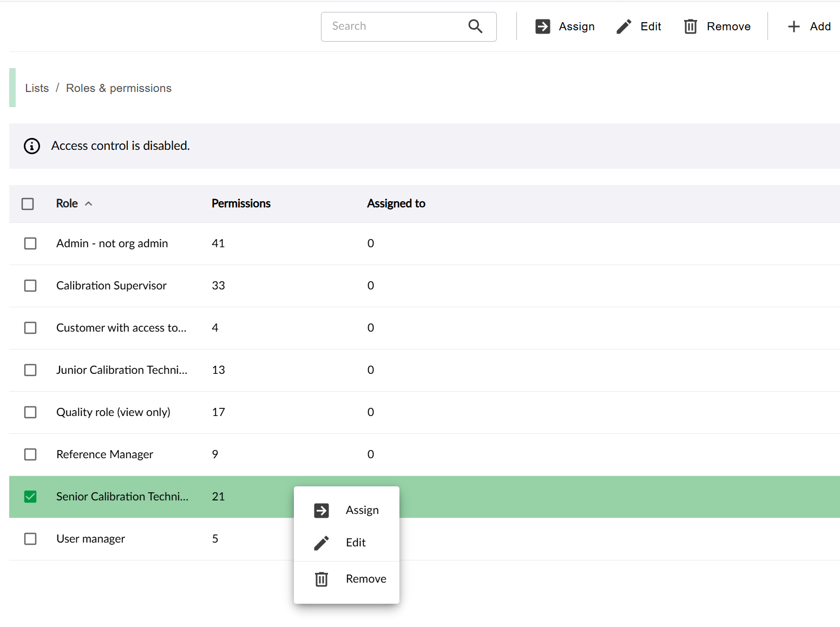Sort by the Permissions column header

tap(241, 203)
